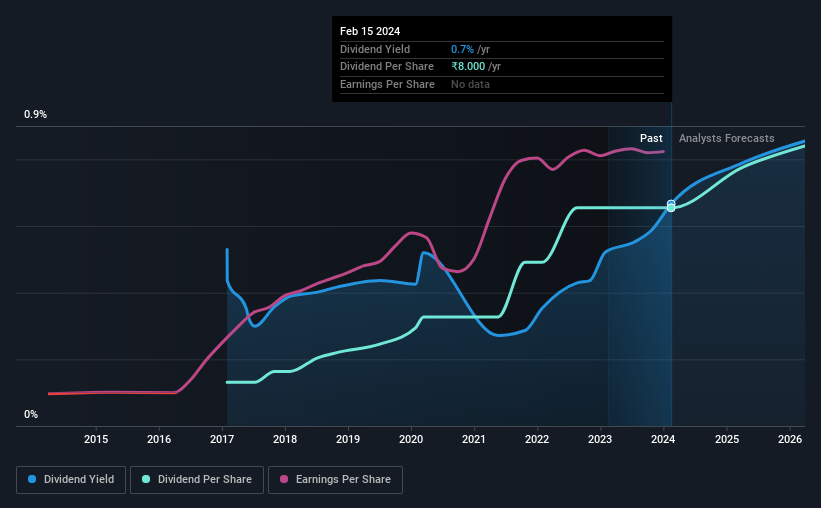Click the 2022 label on the x-axis
The height and width of the screenshot is (508, 821).
(x=537, y=439)
